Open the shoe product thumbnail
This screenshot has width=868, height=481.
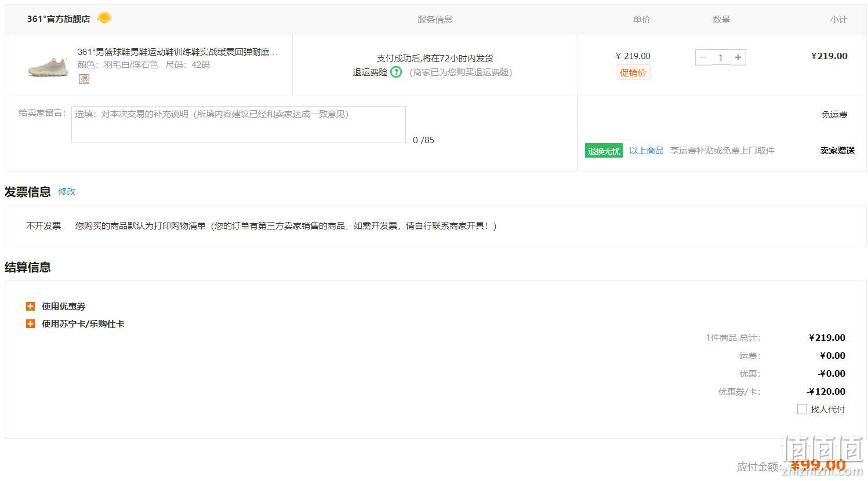click(x=48, y=65)
